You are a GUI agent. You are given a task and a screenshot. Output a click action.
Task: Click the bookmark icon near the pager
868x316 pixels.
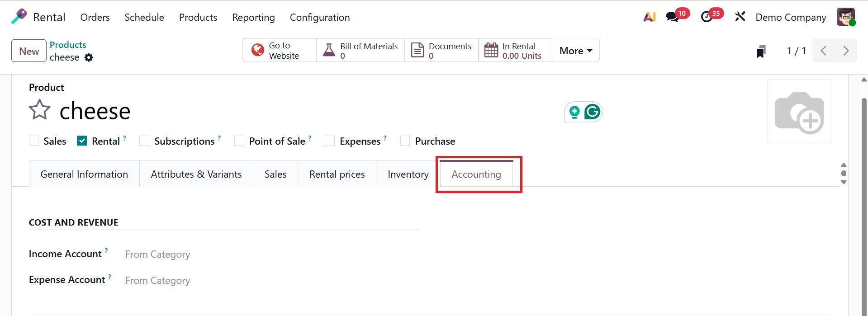[x=761, y=51]
